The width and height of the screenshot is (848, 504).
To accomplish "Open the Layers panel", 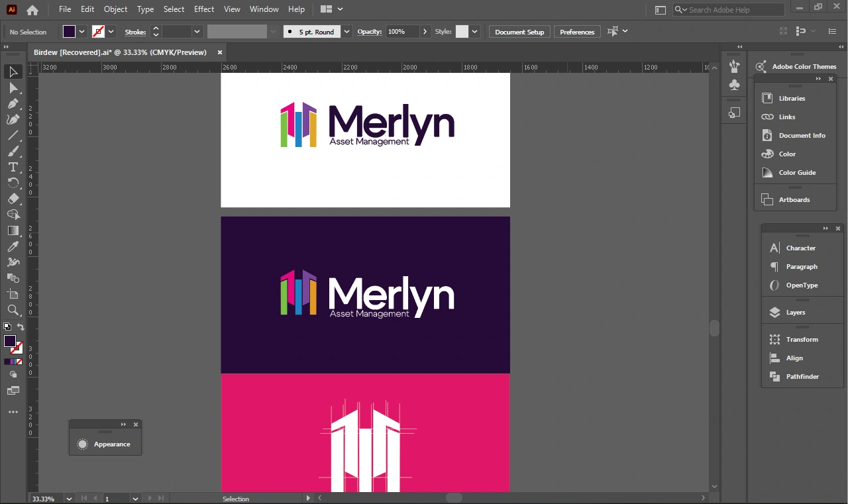I will point(795,313).
